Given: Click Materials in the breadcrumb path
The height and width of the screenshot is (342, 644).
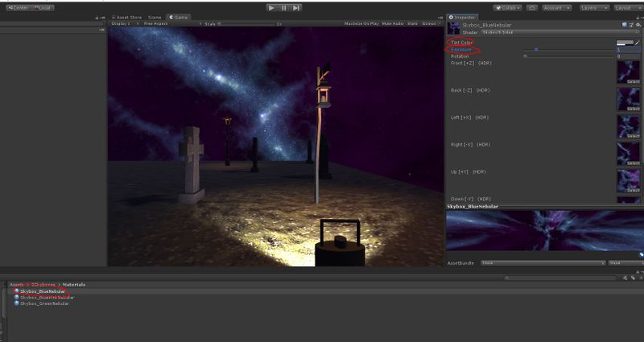Looking at the screenshot, I should [x=74, y=285].
